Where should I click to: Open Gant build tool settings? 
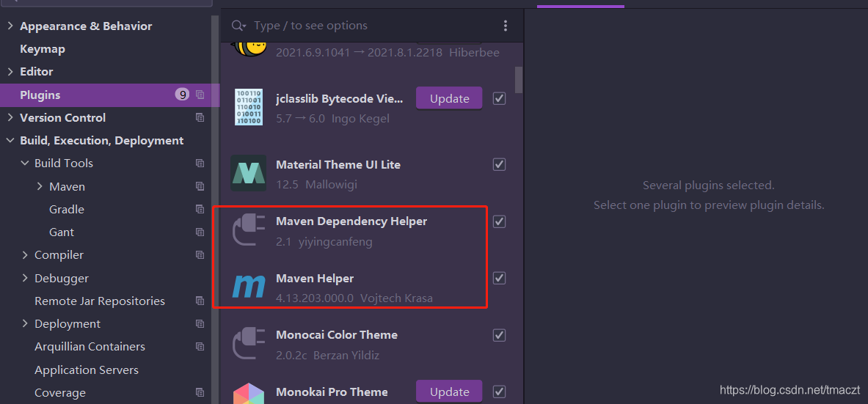pos(62,232)
